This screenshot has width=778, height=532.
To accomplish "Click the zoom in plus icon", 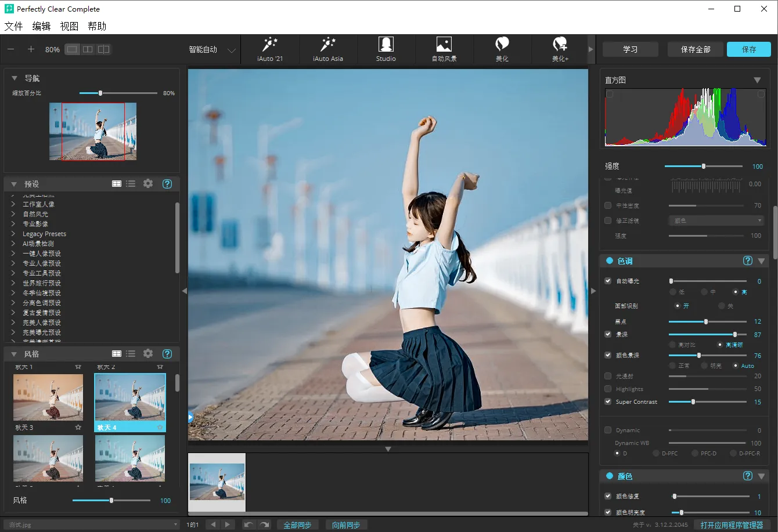I will (31, 49).
